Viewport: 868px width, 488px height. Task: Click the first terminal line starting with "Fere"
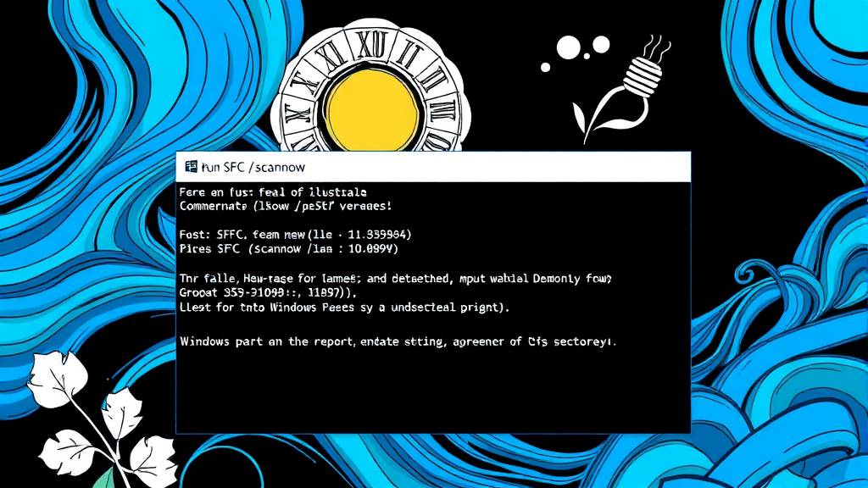click(273, 192)
